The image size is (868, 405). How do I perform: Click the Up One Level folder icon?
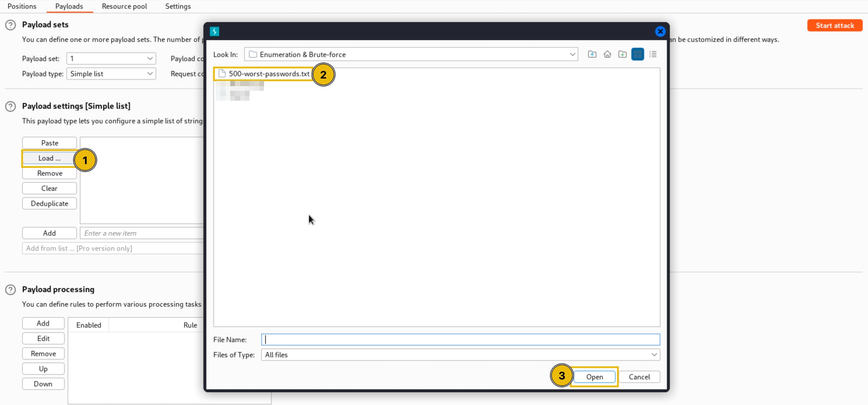(592, 54)
